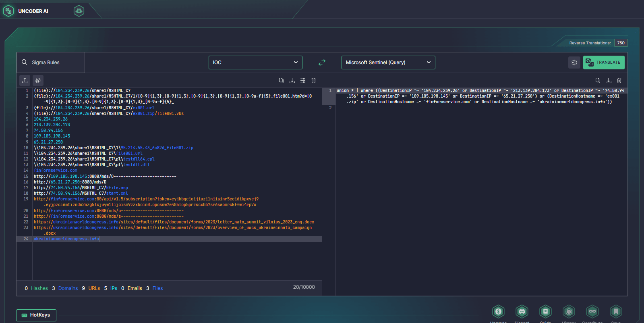The width and height of the screenshot is (644, 323).
Task: Copy the Microsoft Sentinel query output
Action: pos(598,81)
